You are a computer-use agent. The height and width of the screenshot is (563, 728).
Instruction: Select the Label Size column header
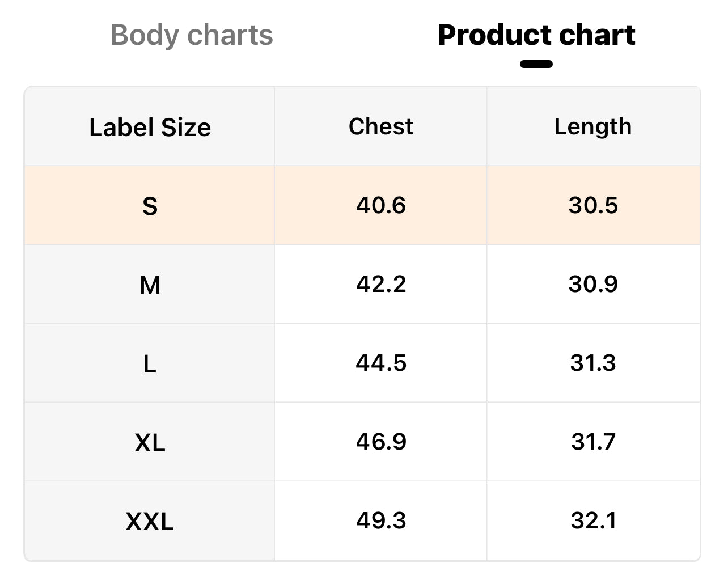click(150, 127)
